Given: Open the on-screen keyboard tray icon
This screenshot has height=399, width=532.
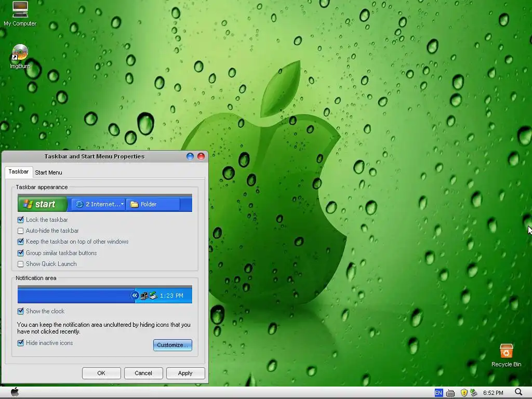Looking at the screenshot, I should pos(450,393).
